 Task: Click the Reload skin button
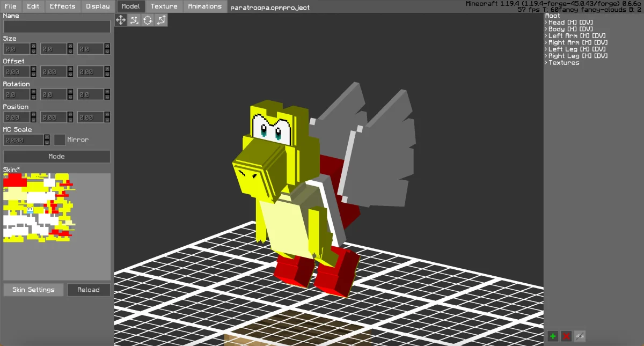(x=89, y=290)
